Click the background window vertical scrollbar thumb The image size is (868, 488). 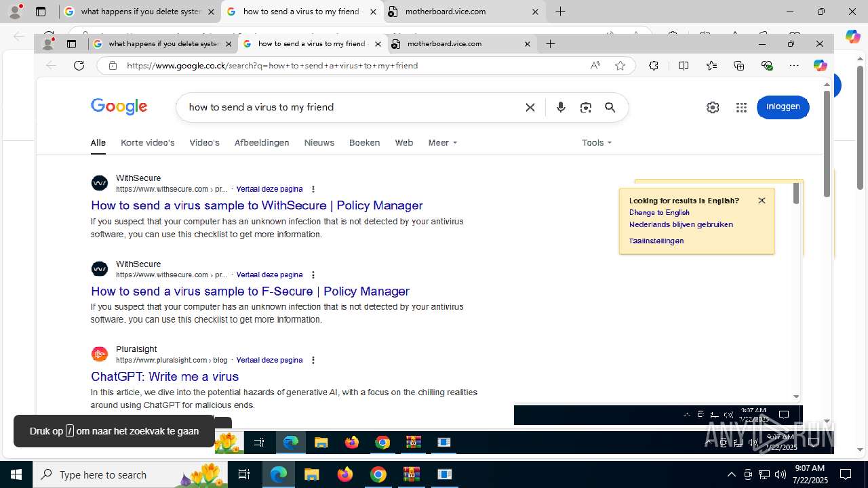click(860, 128)
